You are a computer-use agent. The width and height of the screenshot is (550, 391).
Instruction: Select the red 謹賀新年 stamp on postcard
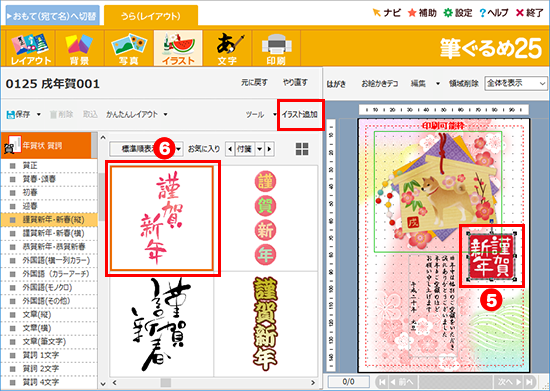(x=491, y=256)
